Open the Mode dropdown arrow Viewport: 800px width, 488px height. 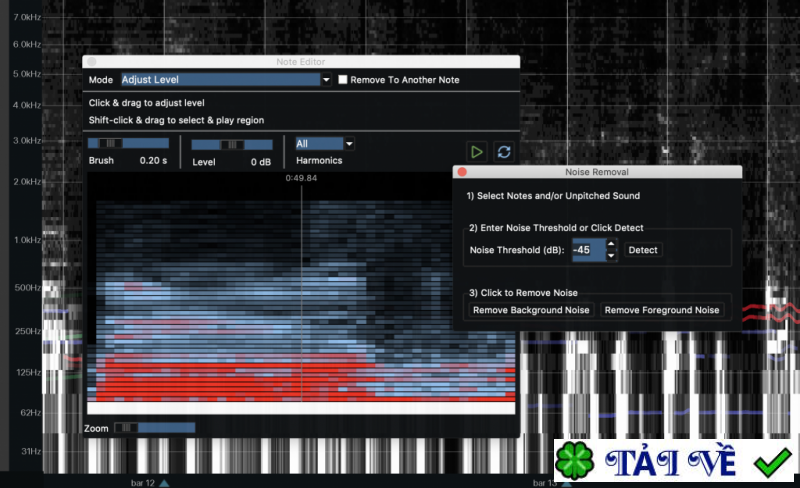pos(326,80)
